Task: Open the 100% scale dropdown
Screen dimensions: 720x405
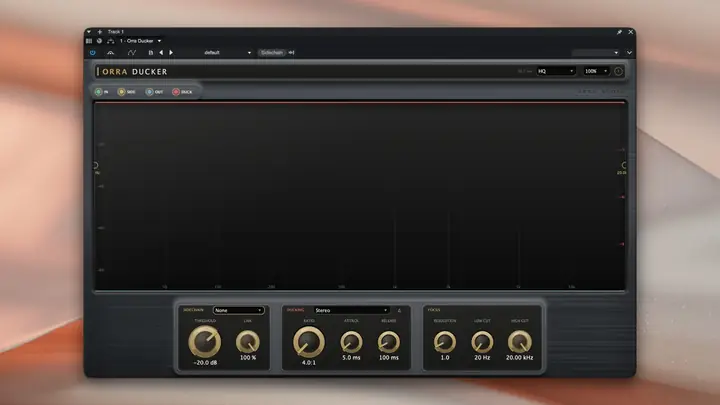Action: point(596,71)
